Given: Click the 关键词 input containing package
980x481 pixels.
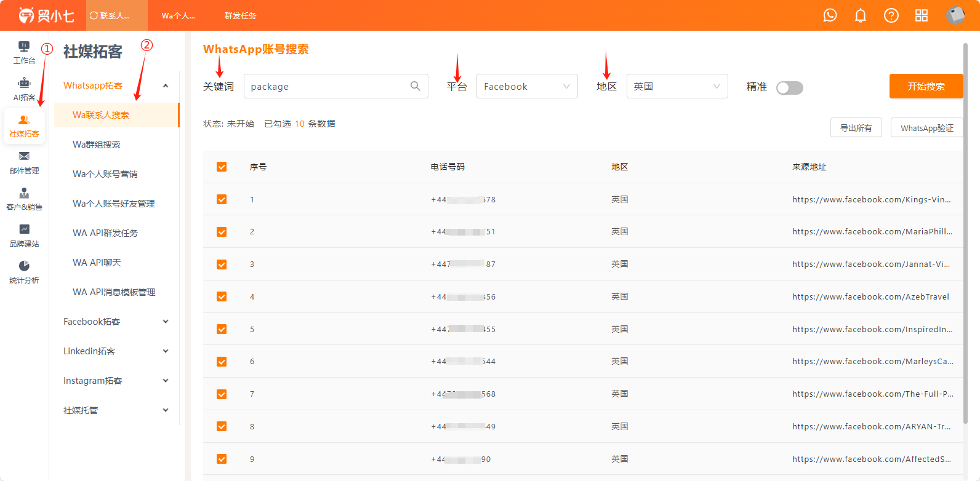Looking at the screenshot, I should (336, 86).
